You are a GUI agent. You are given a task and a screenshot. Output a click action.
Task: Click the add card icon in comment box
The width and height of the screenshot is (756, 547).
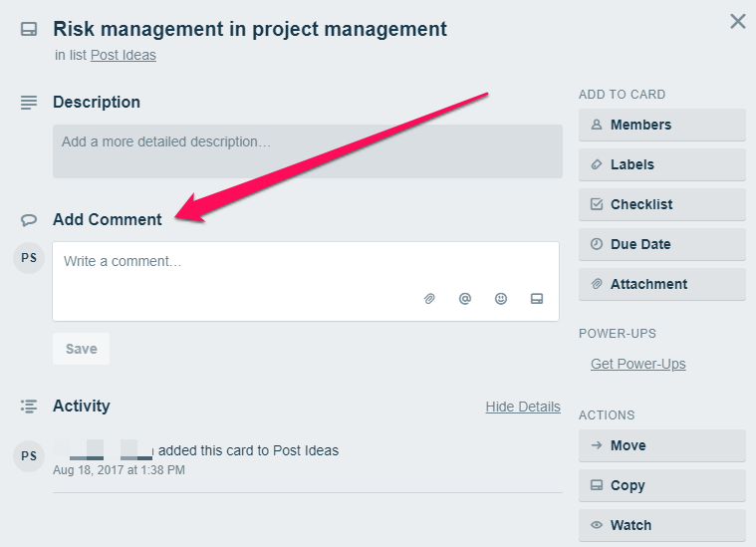pos(537,298)
